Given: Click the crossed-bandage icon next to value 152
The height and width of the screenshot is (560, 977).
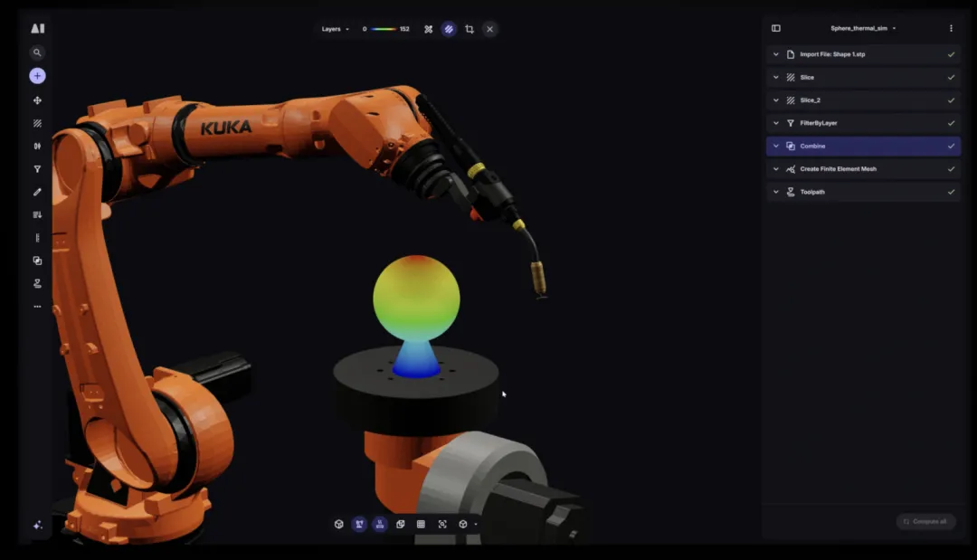Looking at the screenshot, I should 428,29.
